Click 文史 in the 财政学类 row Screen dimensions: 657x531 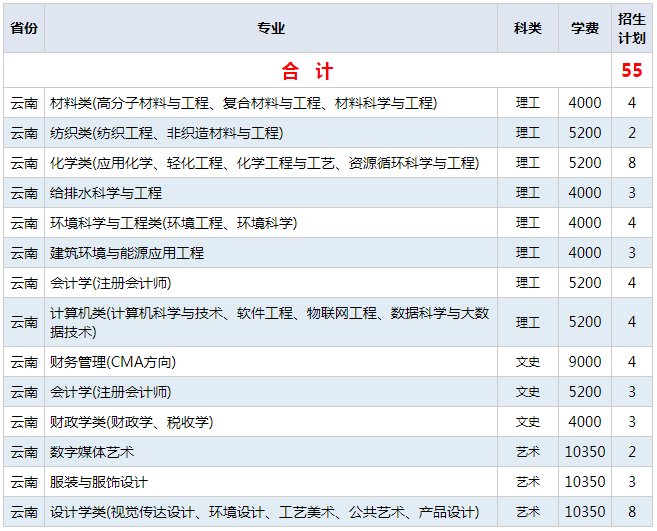(528, 422)
